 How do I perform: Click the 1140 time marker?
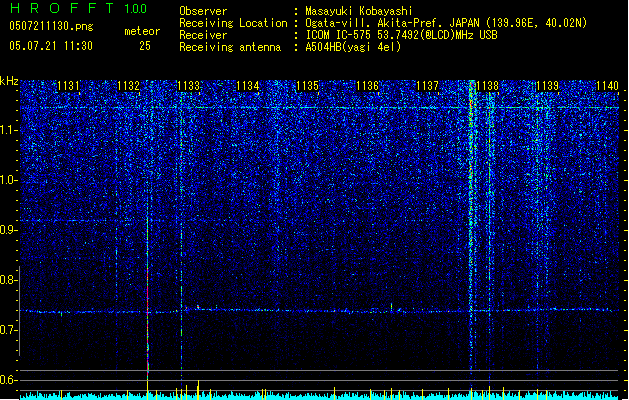[x=607, y=86]
